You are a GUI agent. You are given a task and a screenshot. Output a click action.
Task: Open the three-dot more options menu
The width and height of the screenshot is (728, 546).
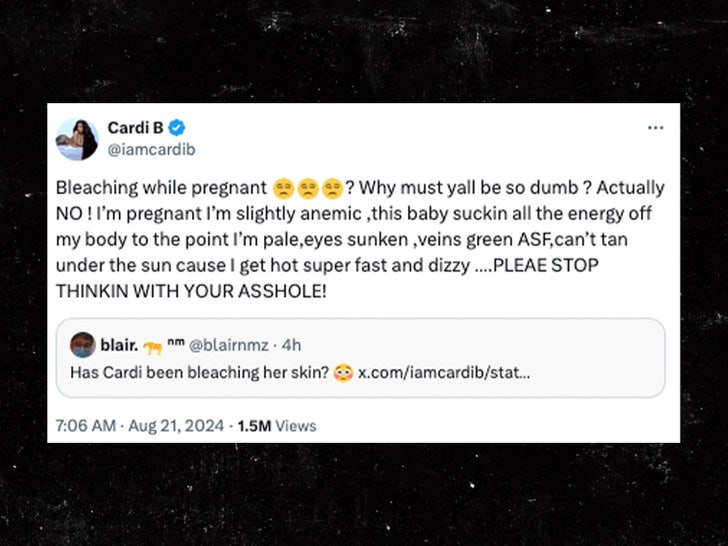click(x=655, y=128)
